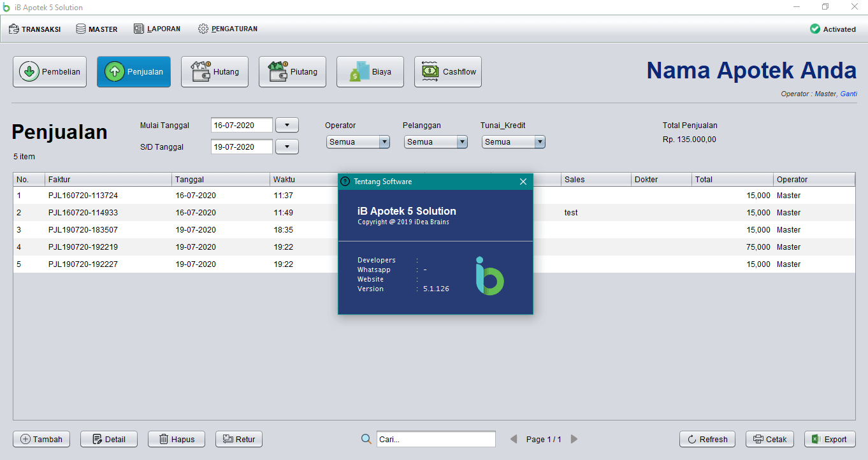Open the Operator filter dropdown
This screenshot has height=460, width=868.
[384, 141]
